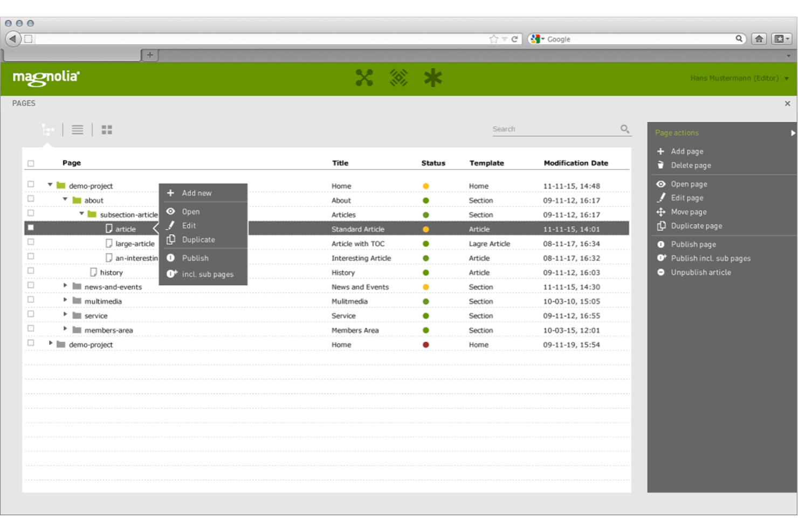Check the box for the large-article row

pyautogui.click(x=31, y=242)
